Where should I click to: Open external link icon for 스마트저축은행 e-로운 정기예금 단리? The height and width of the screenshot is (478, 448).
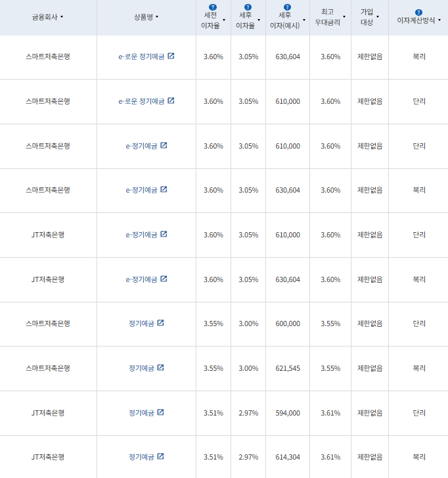click(x=171, y=101)
